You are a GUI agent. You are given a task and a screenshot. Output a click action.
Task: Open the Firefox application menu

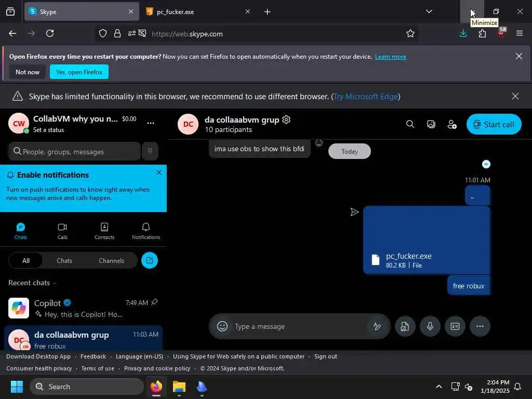(x=520, y=34)
